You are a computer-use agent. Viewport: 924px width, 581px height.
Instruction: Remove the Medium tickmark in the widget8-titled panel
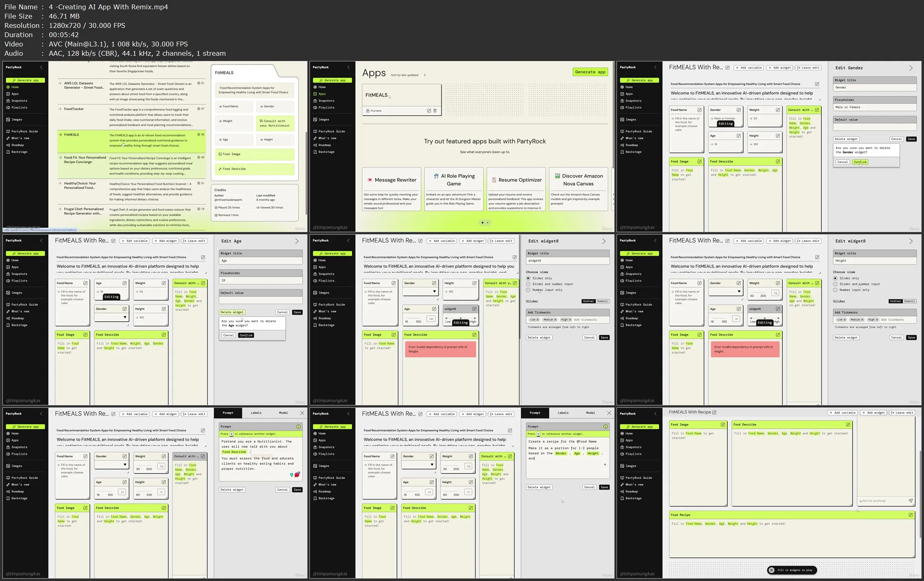click(555, 320)
